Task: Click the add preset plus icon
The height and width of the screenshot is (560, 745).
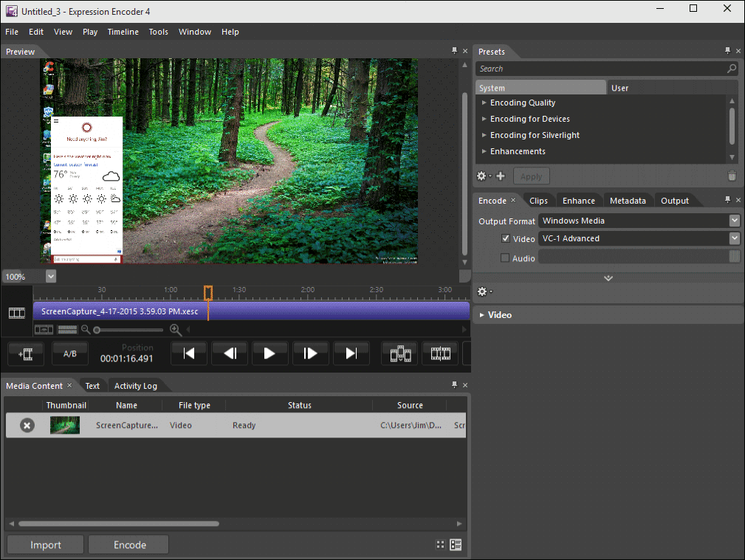Action: pos(500,176)
